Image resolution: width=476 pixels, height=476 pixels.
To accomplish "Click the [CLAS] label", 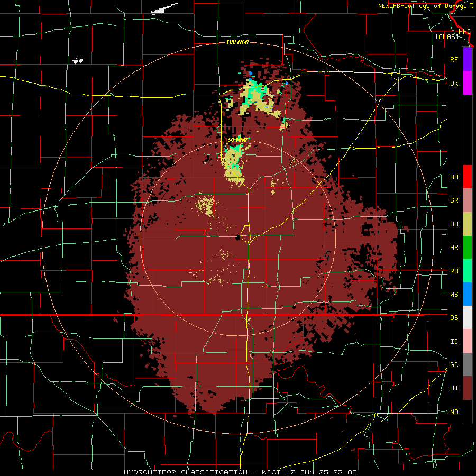I will [x=447, y=37].
